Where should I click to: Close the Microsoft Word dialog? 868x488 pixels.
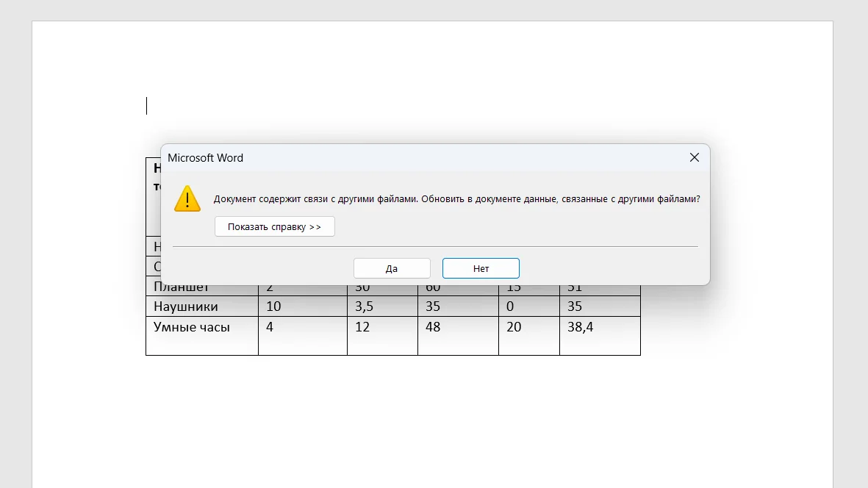694,157
